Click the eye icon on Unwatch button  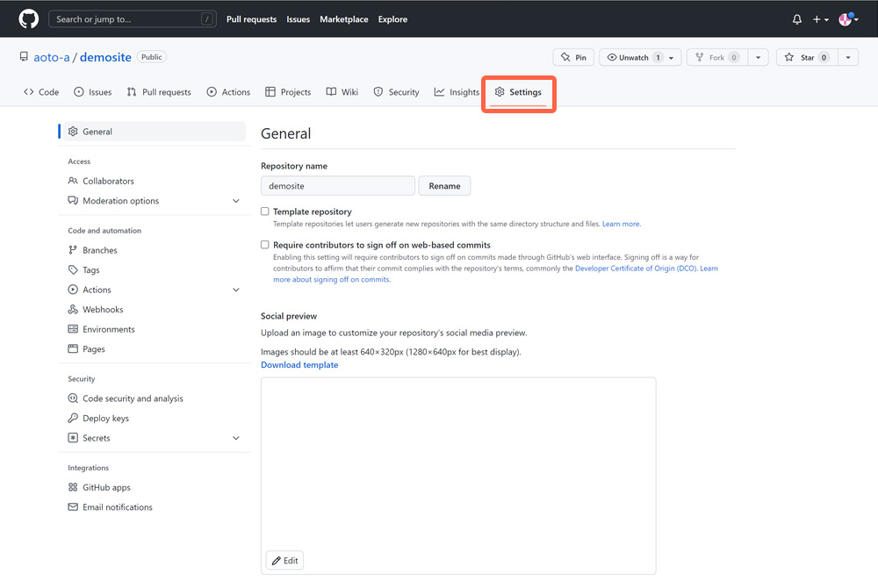coord(612,57)
